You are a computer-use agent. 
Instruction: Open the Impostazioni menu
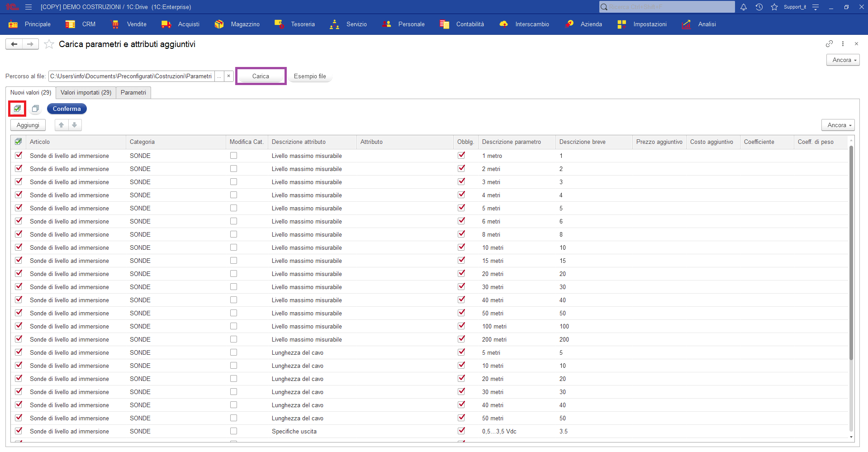pyautogui.click(x=650, y=24)
